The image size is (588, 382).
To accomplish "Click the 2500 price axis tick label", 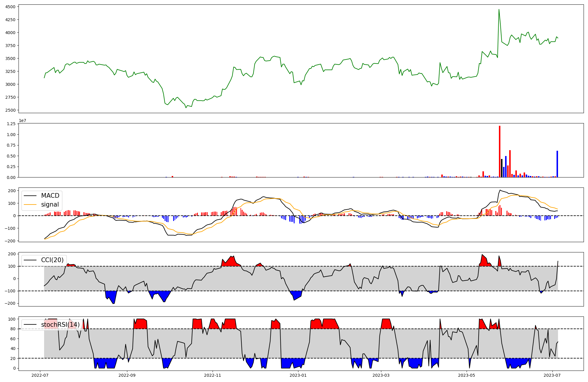I will (11, 110).
